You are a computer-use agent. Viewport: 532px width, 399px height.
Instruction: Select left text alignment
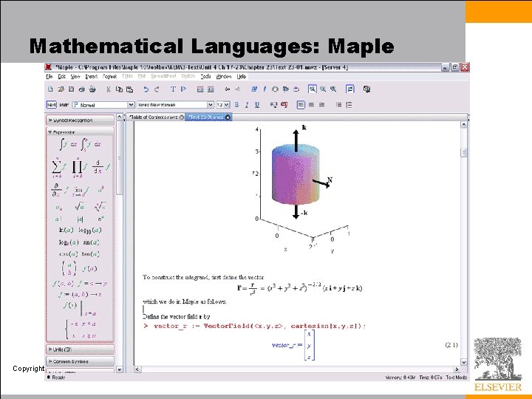pos(301,105)
